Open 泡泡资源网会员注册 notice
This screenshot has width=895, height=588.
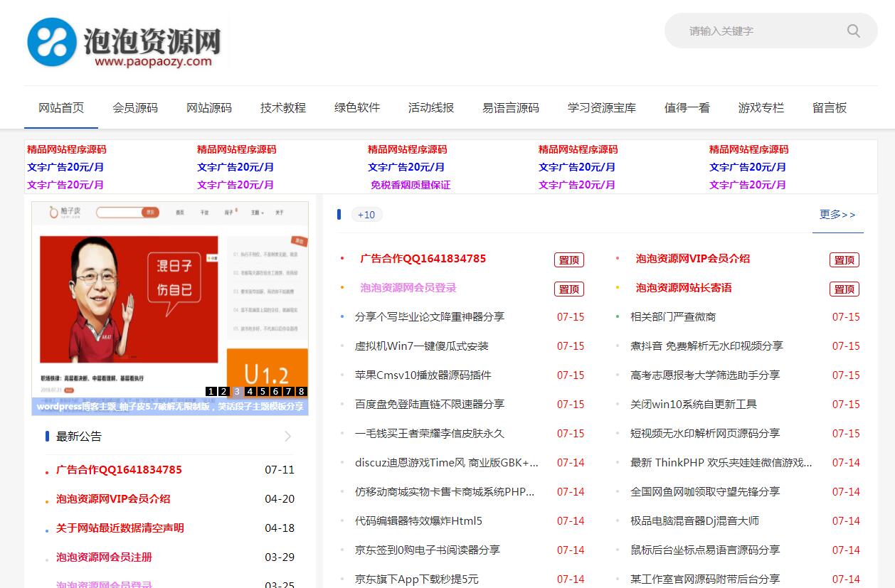(x=105, y=557)
